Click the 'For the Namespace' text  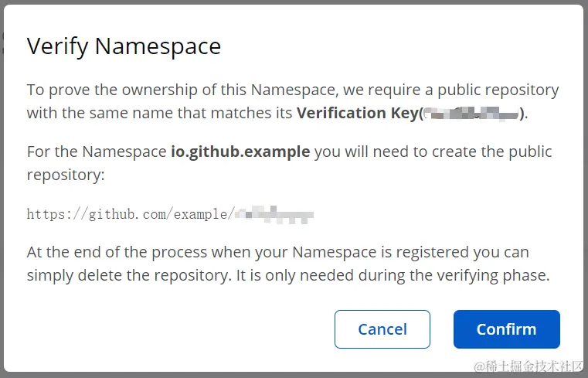(97, 152)
